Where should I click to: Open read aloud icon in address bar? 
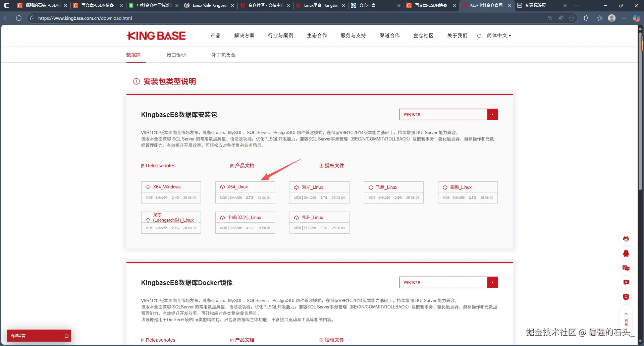coord(561,18)
